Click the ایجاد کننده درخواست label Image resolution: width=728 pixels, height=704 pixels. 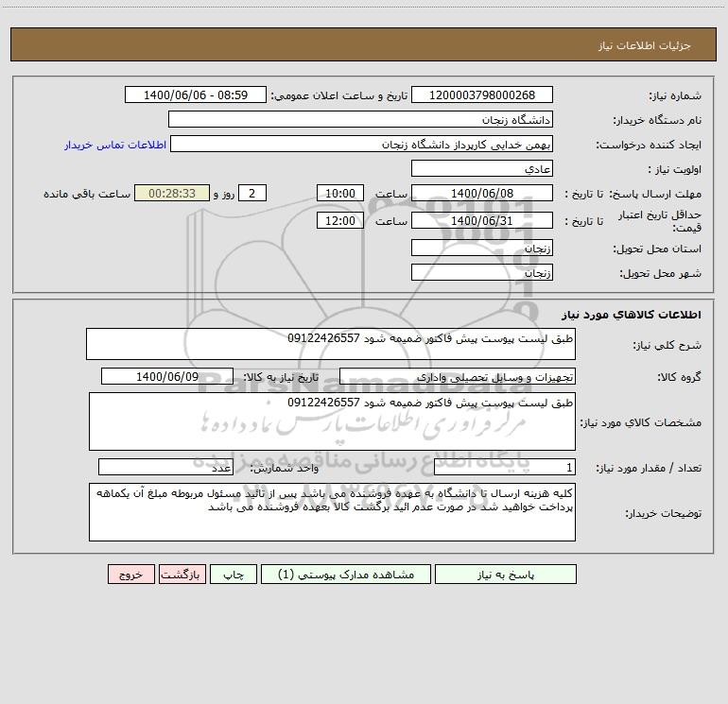(x=650, y=145)
